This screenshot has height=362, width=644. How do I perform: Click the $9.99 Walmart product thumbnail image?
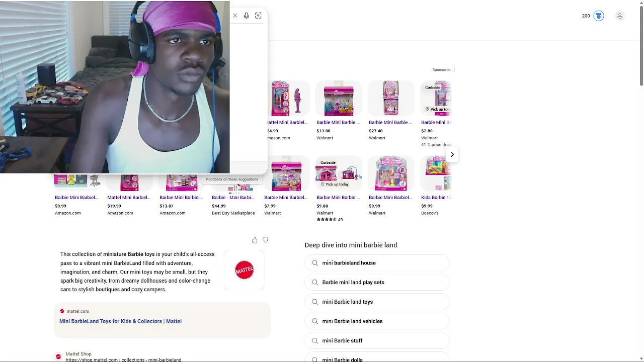[x=391, y=174]
